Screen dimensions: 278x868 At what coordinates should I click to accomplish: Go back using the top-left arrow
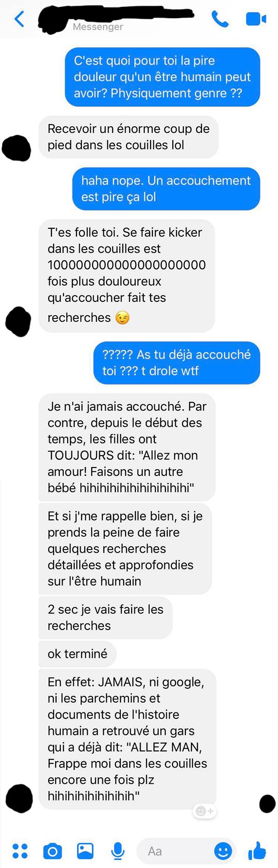[x=19, y=19]
